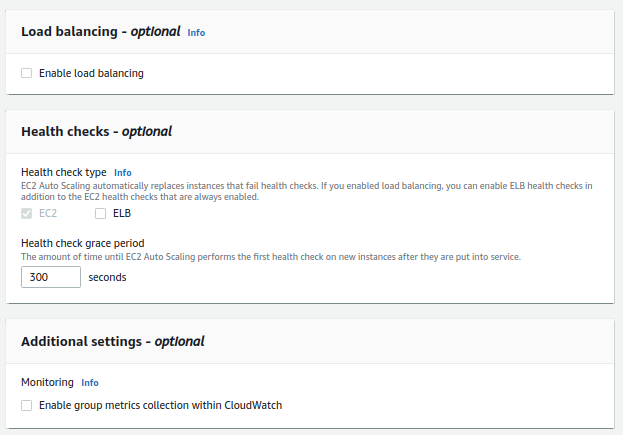Click the 'Monitoring' field label
This screenshot has height=435, width=623.
47,383
